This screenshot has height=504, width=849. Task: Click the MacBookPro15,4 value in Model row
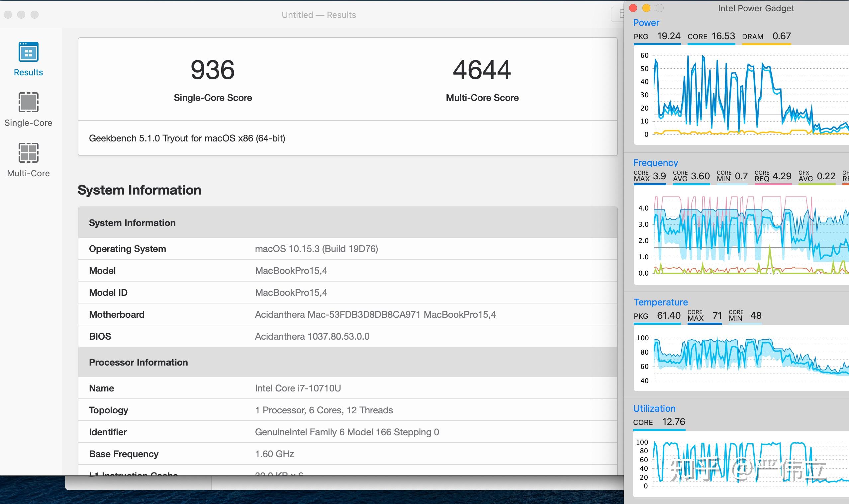(x=291, y=271)
